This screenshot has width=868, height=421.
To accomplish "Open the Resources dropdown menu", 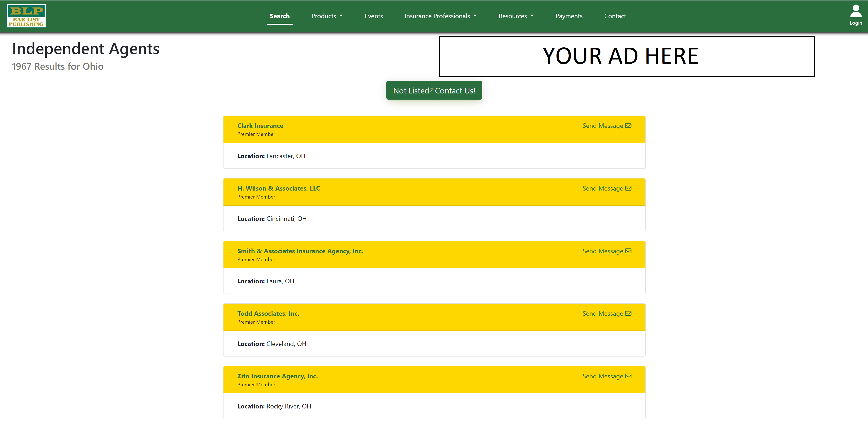I will click(516, 16).
